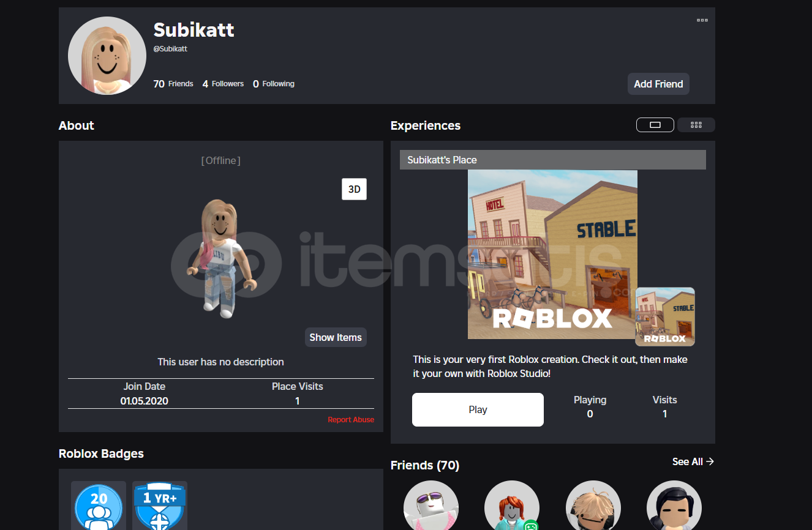
Task: Open the 1 YR+ veteran badge
Action: (160, 506)
